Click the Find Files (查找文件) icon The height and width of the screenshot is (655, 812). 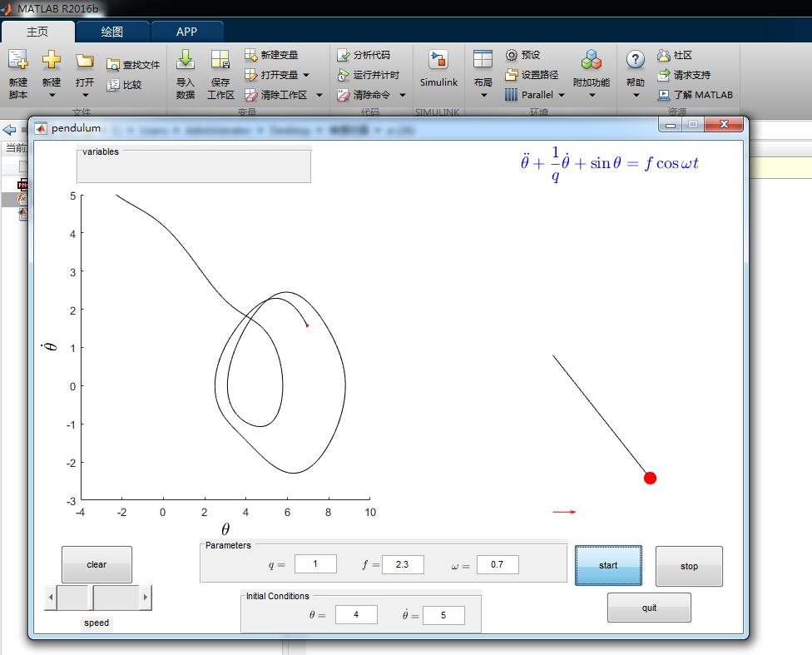pos(112,65)
